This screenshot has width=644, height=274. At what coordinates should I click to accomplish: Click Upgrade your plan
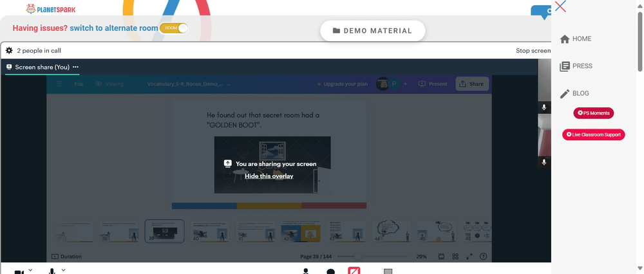pos(342,84)
